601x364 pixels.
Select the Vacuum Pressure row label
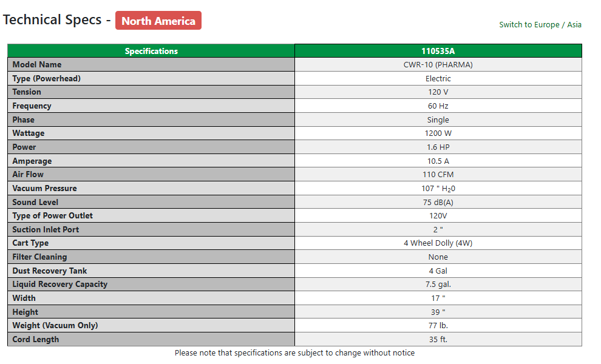pos(44,188)
